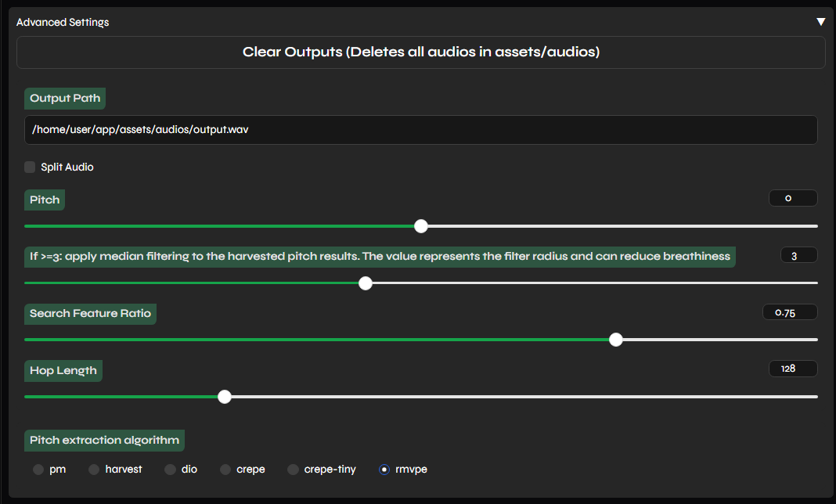
Task: Click the Output Path text field
Action: [x=420, y=130]
